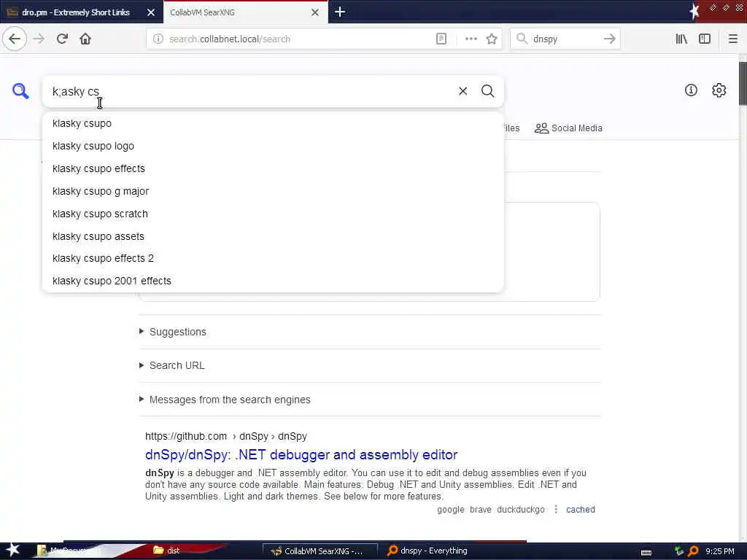Toggle reader view icon

point(441,39)
